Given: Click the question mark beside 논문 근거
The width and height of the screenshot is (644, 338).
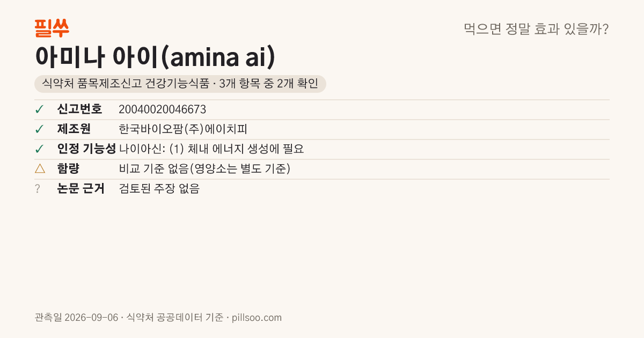Looking at the screenshot, I should pos(38,189).
